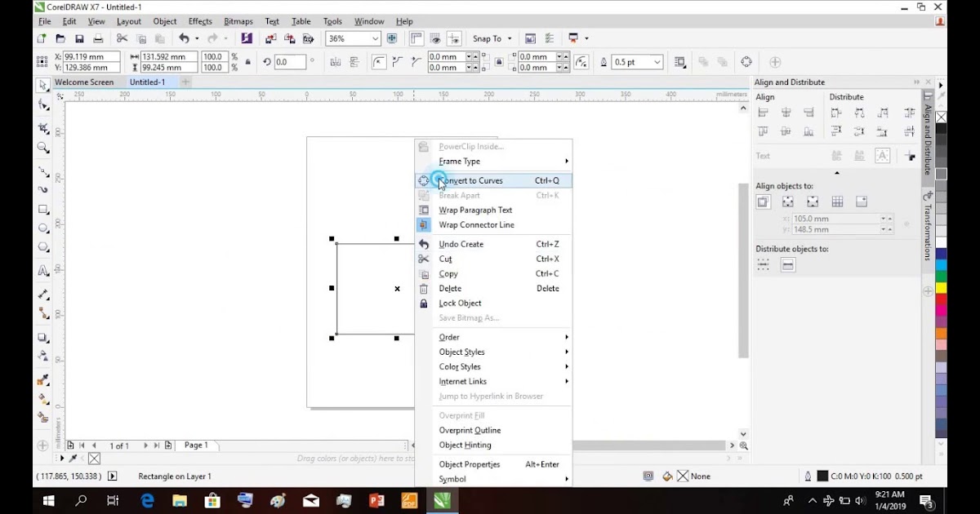Click the object width field 131.592 mm
Viewport: 980px width, 514px height.
[170, 57]
